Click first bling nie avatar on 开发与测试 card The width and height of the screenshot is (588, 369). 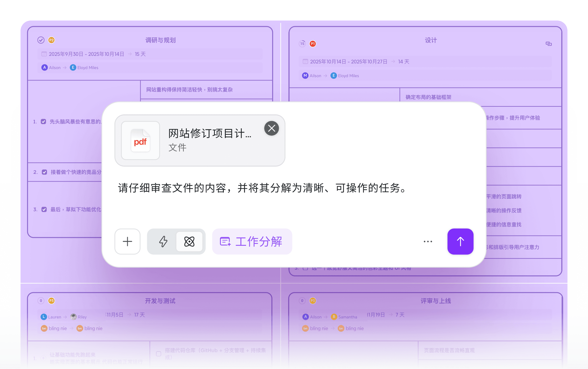click(x=44, y=328)
